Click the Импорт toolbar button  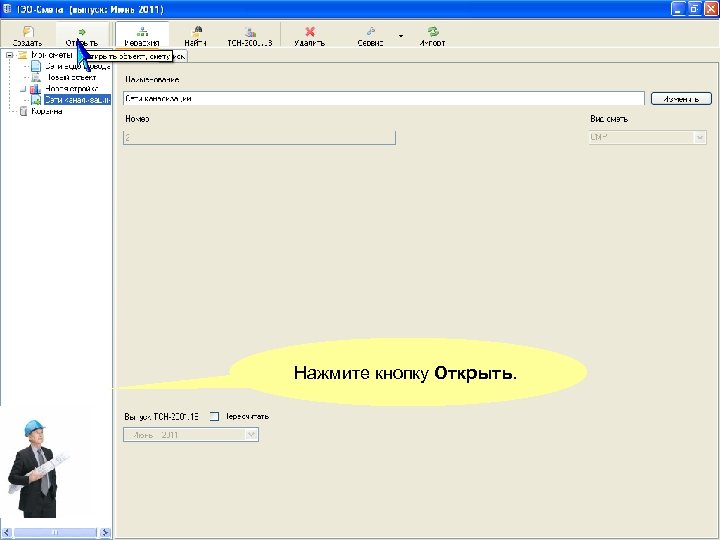(x=432, y=35)
